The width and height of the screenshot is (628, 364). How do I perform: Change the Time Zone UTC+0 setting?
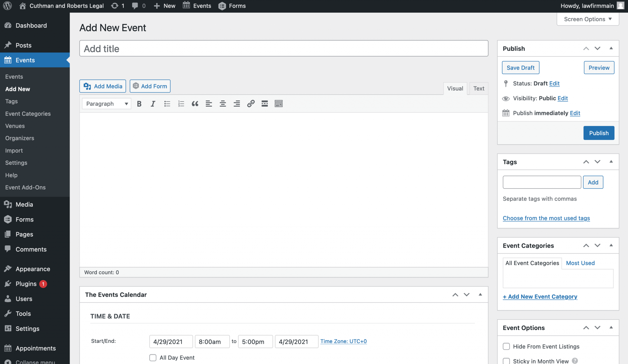point(343,341)
